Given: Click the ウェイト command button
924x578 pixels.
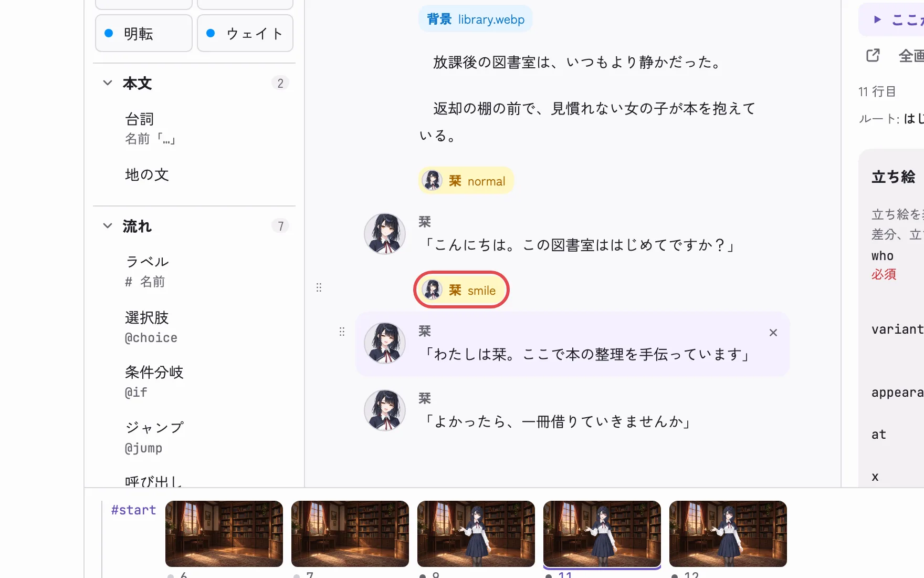Looking at the screenshot, I should coord(245,34).
